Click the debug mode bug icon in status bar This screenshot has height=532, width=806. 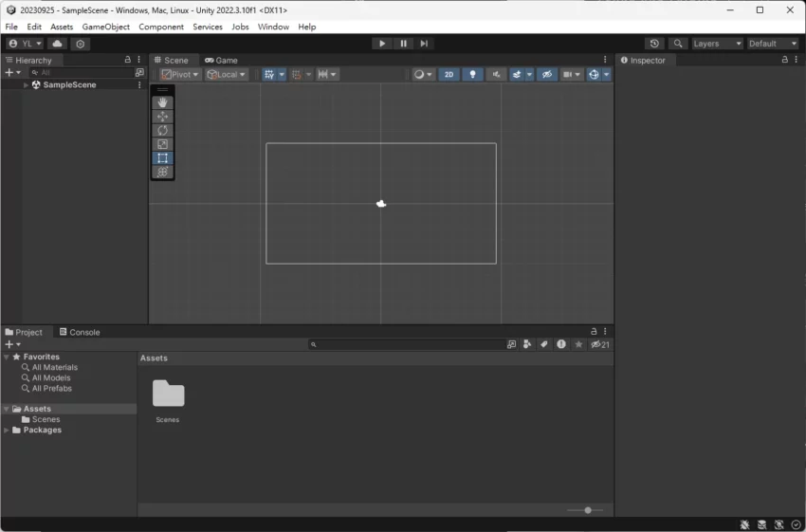(x=744, y=524)
